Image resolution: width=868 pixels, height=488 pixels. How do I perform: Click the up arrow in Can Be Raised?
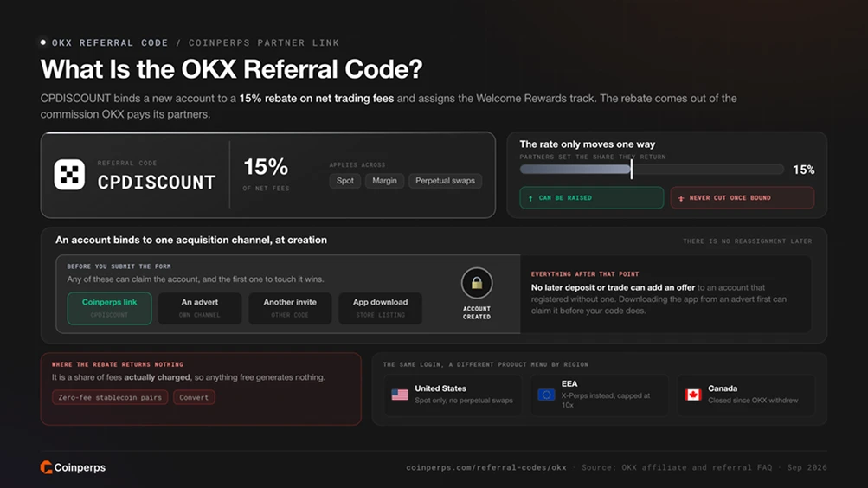point(530,198)
